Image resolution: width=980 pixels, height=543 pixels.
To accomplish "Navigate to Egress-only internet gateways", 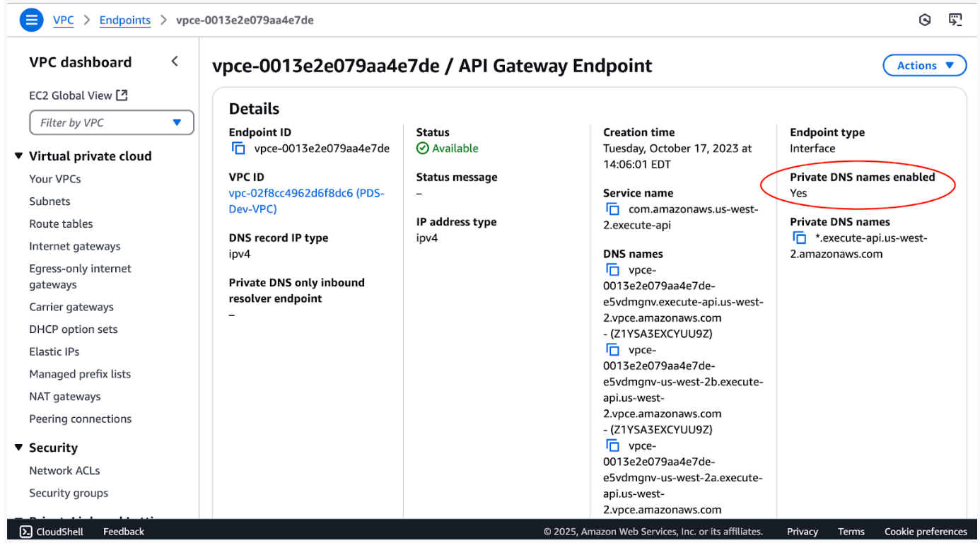I will click(80, 276).
